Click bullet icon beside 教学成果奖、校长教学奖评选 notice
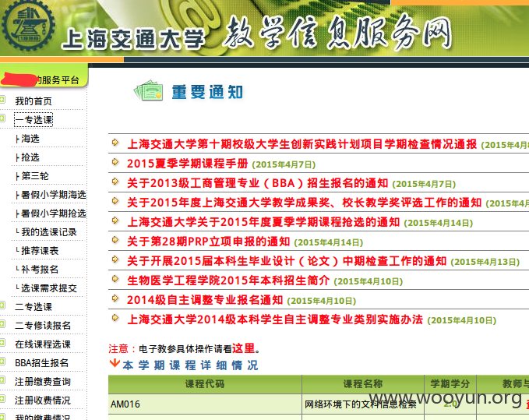Viewport: 529px width, 420px height. point(115,201)
